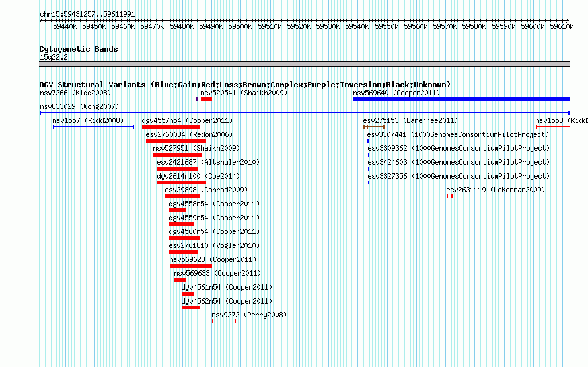The width and height of the screenshot is (588, 367).
Task: Click the chr15:59431257..59611991 coordinates text
Action: (x=87, y=14)
